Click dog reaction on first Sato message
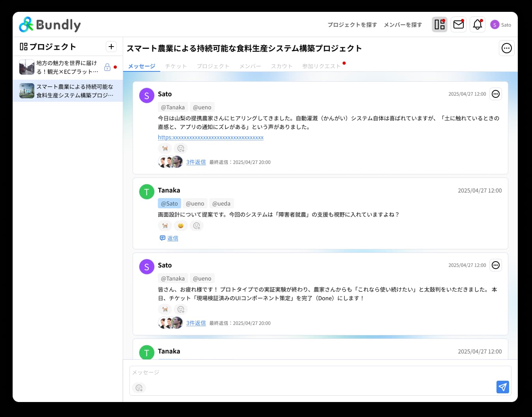 pyautogui.click(x=165, y=148)
